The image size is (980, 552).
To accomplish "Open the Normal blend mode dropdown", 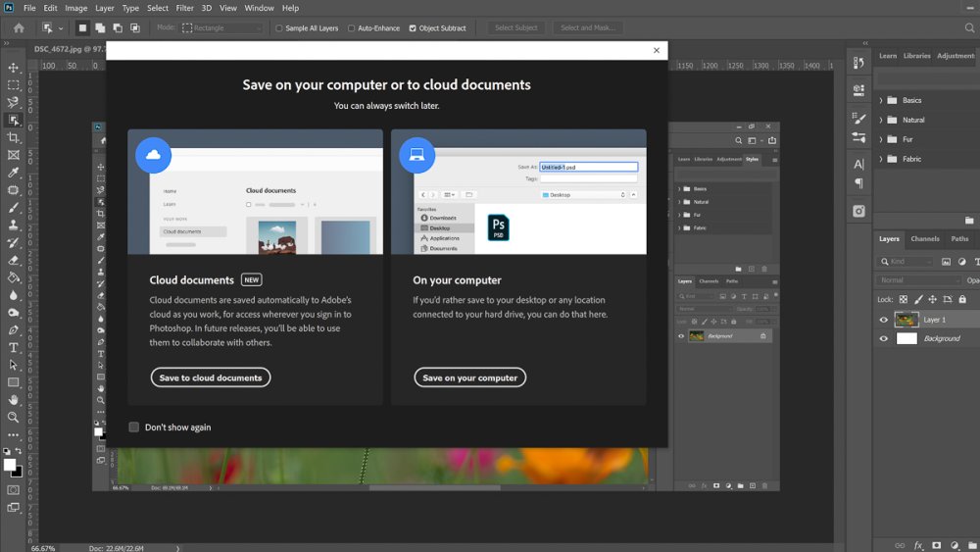I will click(919, 280).
